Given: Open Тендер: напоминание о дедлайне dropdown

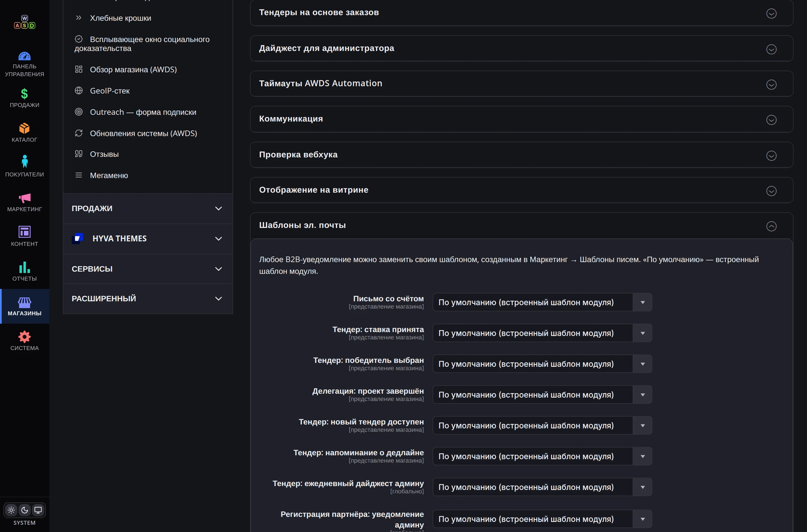Looking at the screenshot, I should [x=542, y=456].
